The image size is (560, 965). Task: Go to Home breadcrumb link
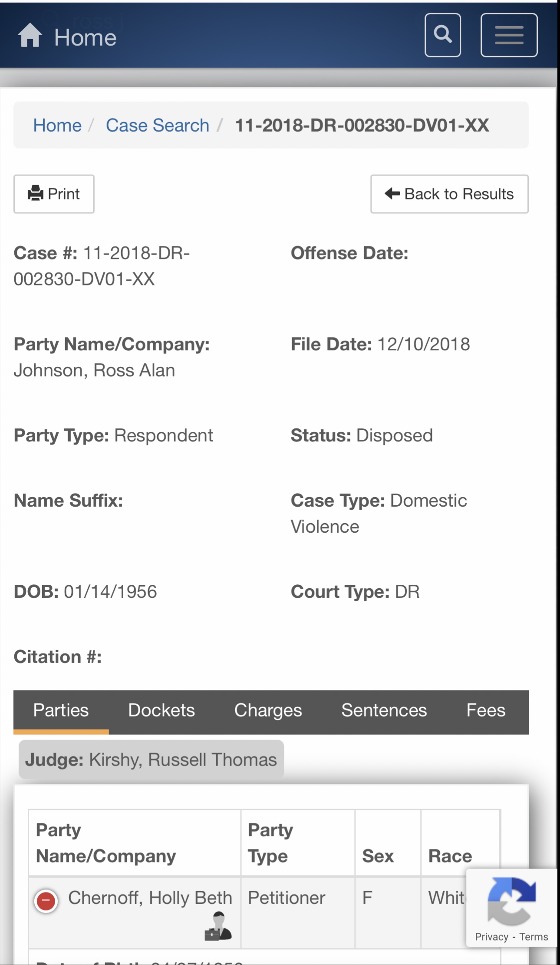pyautogui.click(x=57, y=126)
